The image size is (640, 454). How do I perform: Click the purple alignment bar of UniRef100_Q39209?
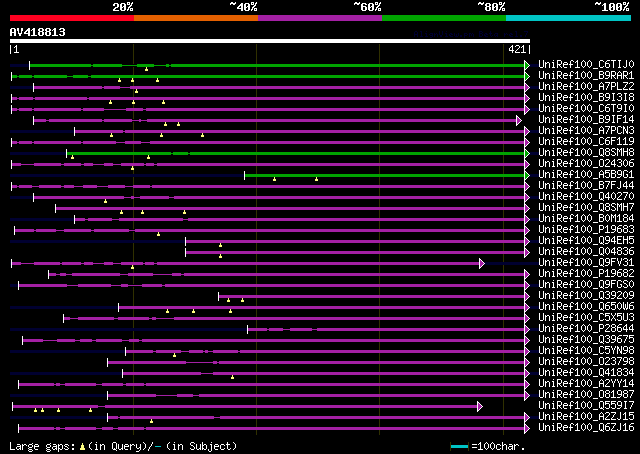[371, 296]
